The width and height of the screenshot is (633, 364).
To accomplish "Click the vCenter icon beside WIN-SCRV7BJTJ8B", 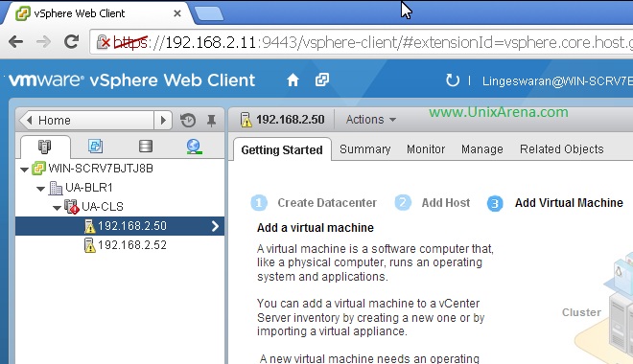I will (38, 168).
